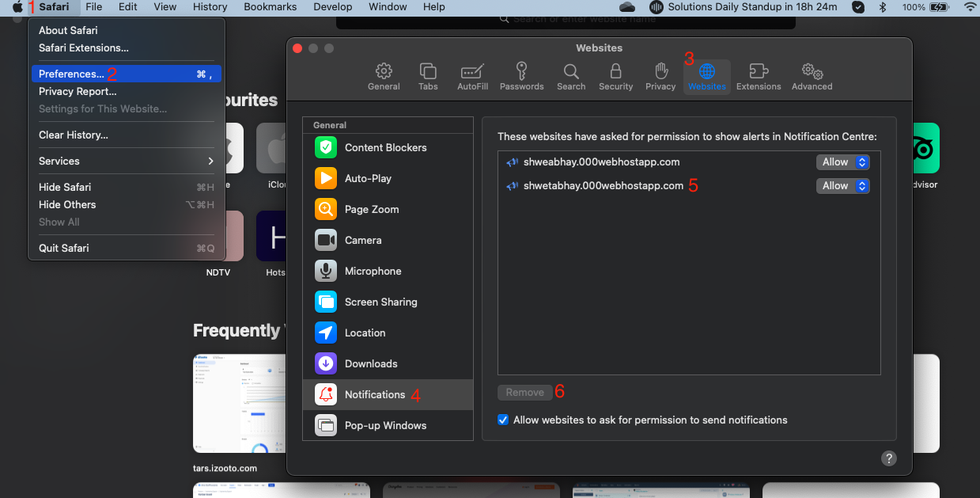
Task: Open the Privacy preferences pane
Action: tap(660, 77)
